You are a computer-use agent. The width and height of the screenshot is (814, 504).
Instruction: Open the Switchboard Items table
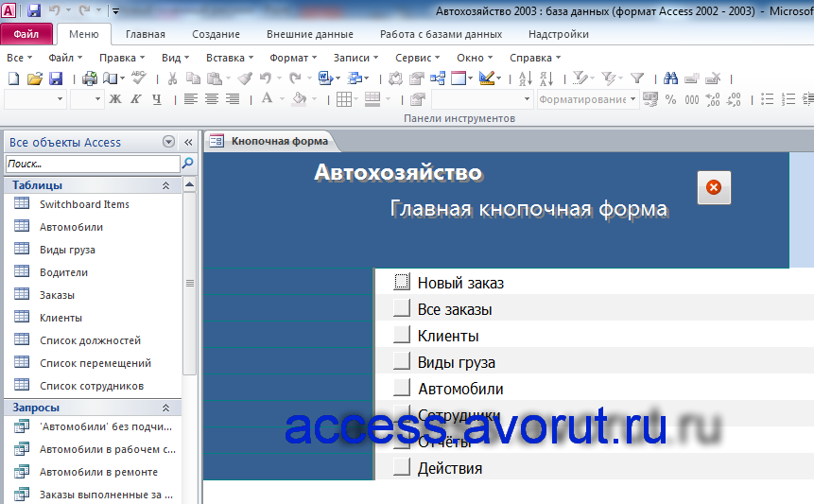tap(84, 204)
